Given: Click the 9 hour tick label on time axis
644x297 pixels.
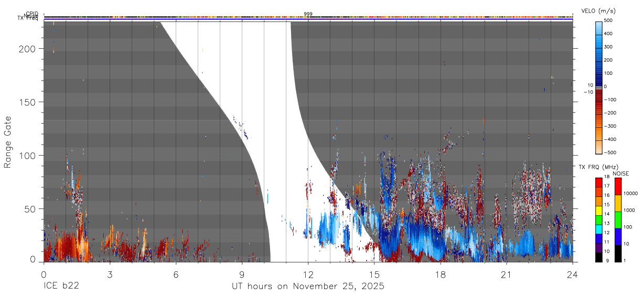Looking at the screenshot, I should 242,274.
